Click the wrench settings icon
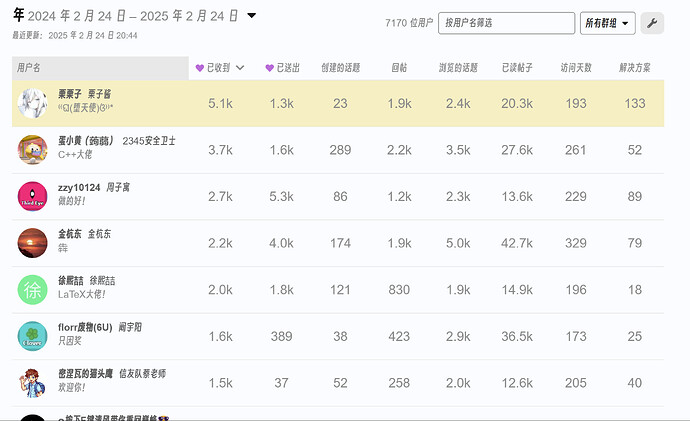Screen dimensions: 690x421 (652, 23)
